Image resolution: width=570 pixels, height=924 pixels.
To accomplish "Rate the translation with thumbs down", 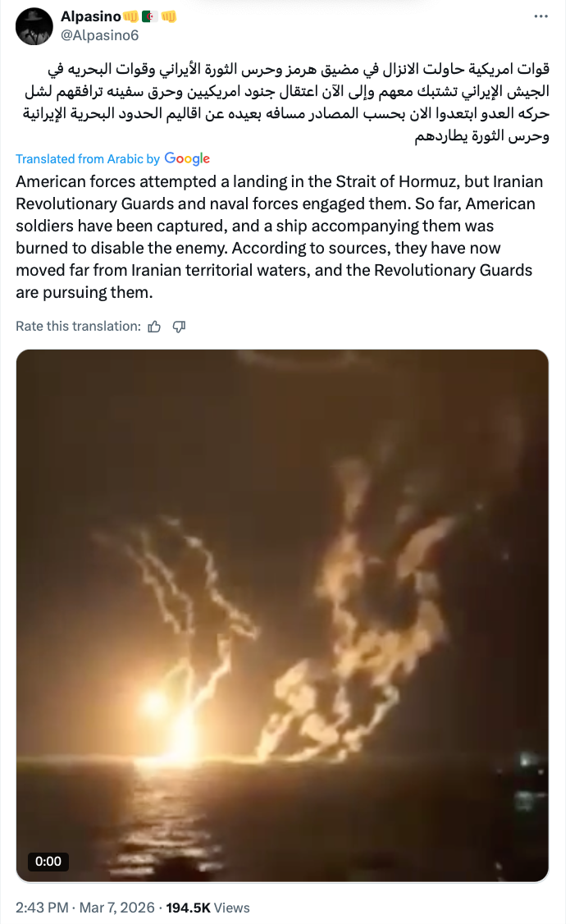I will pyautogui.click(x=179, y=327).
